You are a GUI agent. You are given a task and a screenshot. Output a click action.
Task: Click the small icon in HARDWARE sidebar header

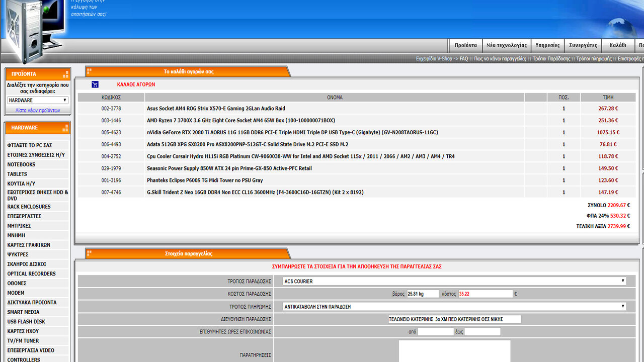click(65, 128)
